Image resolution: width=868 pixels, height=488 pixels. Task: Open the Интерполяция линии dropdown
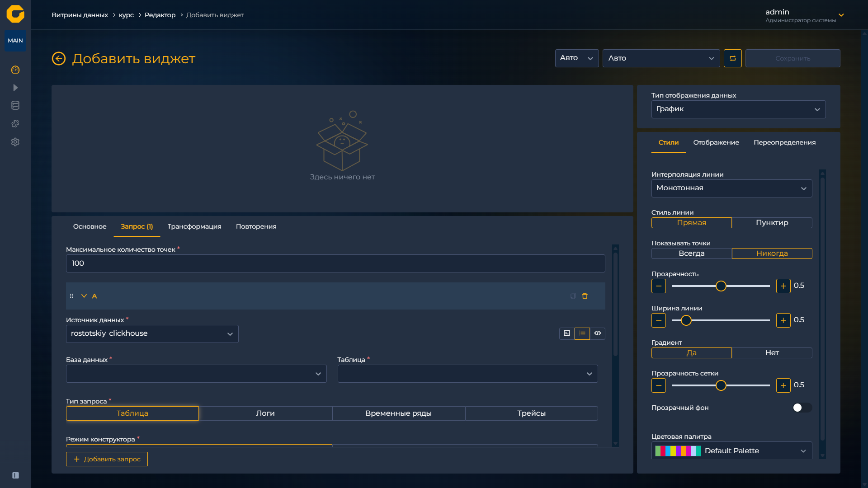point(732,188)
